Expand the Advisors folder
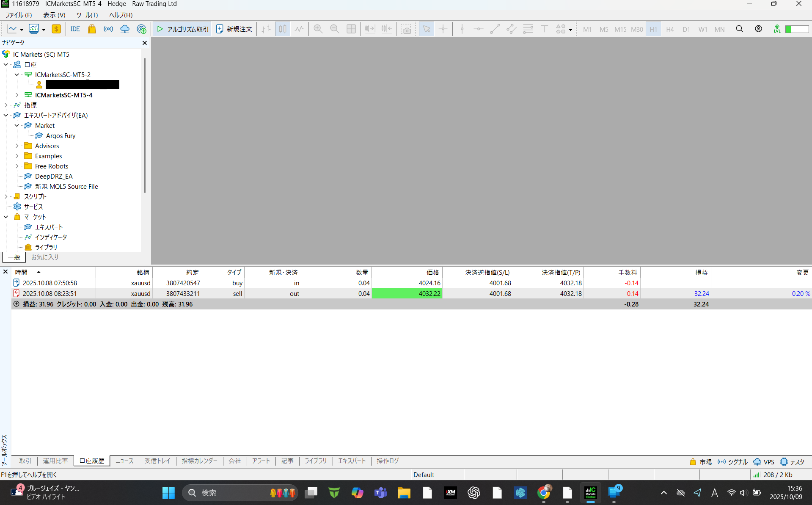This screenshot has width=812, height=505. [17, 146]
